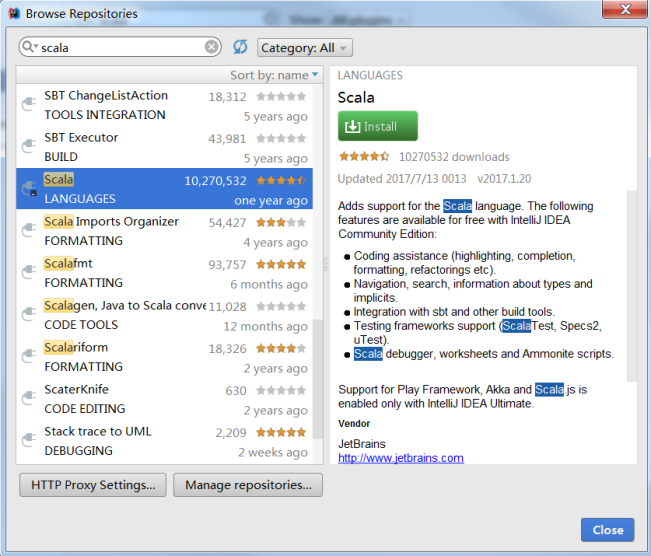Select SBT Executor plugin row
Viewport: 651px width, 556px height.
pyautogui.click(x=164, y=147)
